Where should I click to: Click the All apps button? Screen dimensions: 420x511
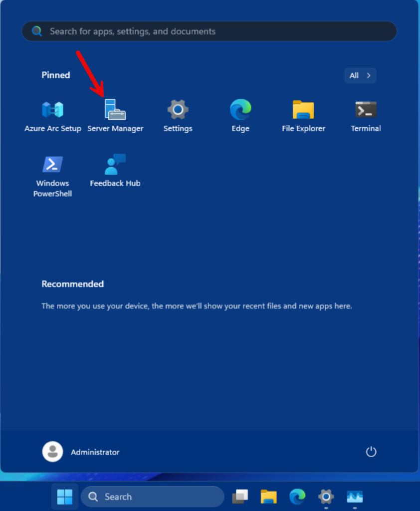click(x=360, y=76)
